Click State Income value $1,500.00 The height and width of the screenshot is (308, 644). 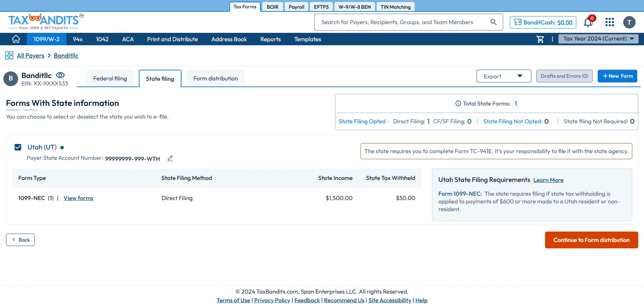339,198
